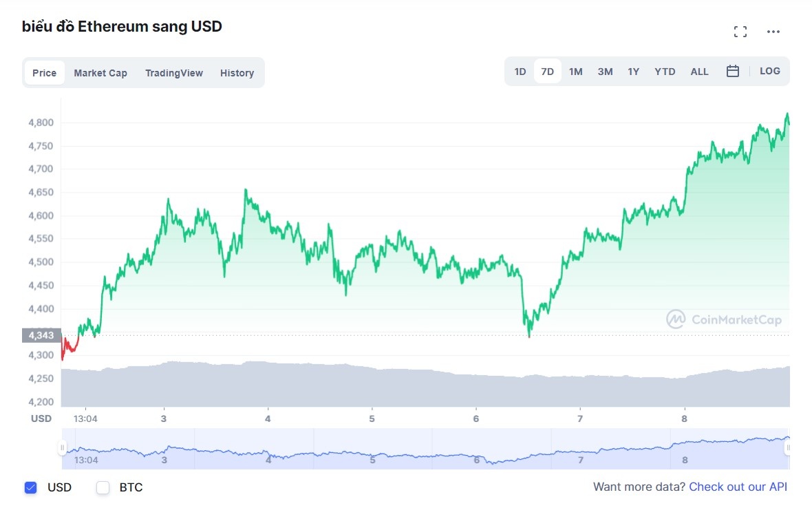Select the 1D timeframe
812x508 pixels.
pos(520,71)
